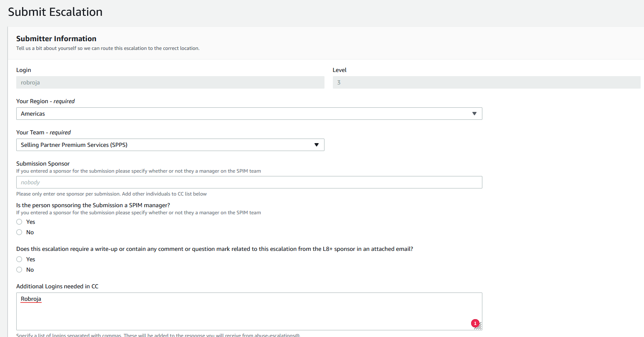Click the "Submission Sponsor" field label
644x337 pixels.
point(43,164)
